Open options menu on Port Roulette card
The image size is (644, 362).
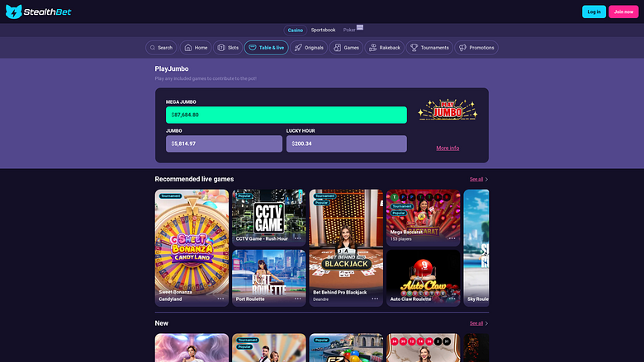click(x=298, y=299)
